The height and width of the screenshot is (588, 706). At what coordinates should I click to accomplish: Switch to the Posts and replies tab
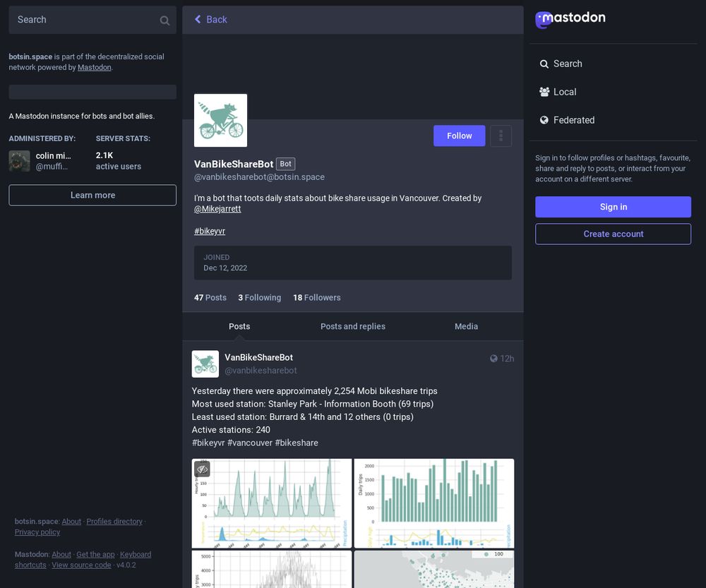tap(353, 326)
